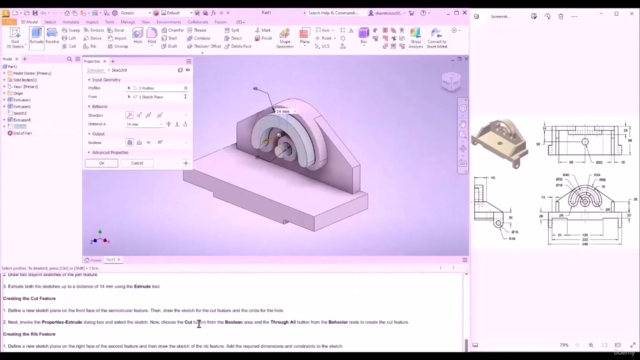Choose the Sweep tool
This screenshot has height=360, width=640.
click(71, 30)
